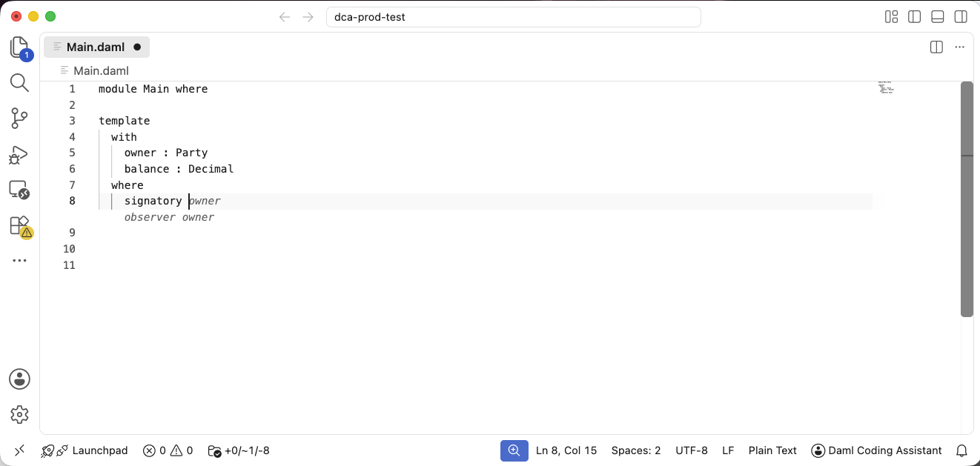This screenshot has height=466, width=980.
Task: Click the 'with' keyword on line 4
Action: click(x=124, y=137)
